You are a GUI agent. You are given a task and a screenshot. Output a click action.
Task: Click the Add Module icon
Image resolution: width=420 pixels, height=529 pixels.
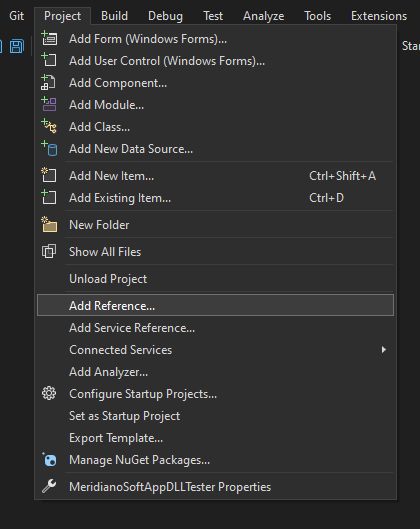(x=49, y=105)
